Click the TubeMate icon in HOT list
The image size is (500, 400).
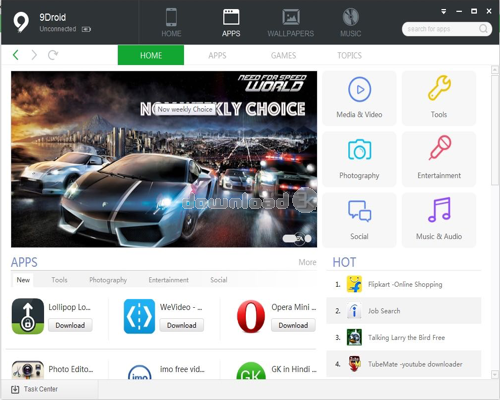(x=354, y=364)
